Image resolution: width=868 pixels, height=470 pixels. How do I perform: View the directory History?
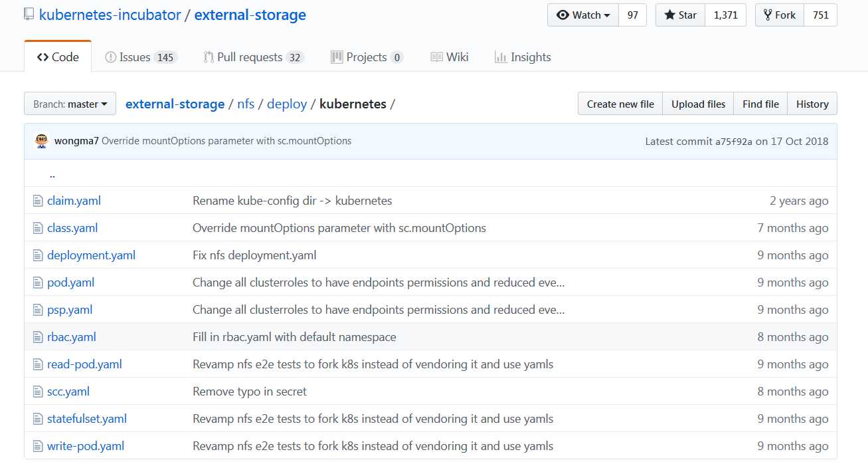click(812, 104)
